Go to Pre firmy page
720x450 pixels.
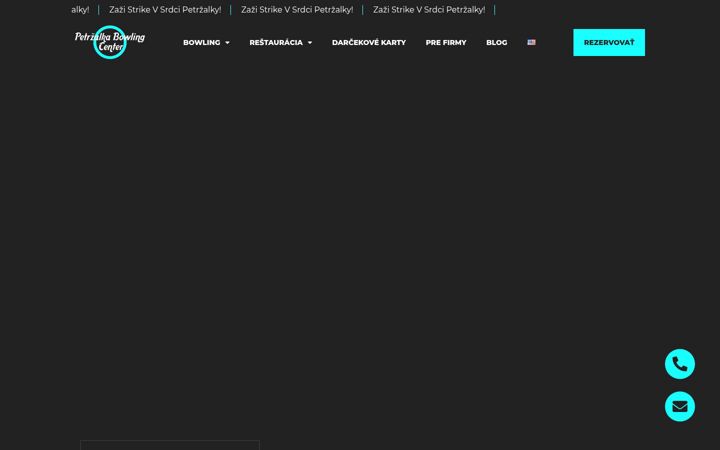click(446, 42)
